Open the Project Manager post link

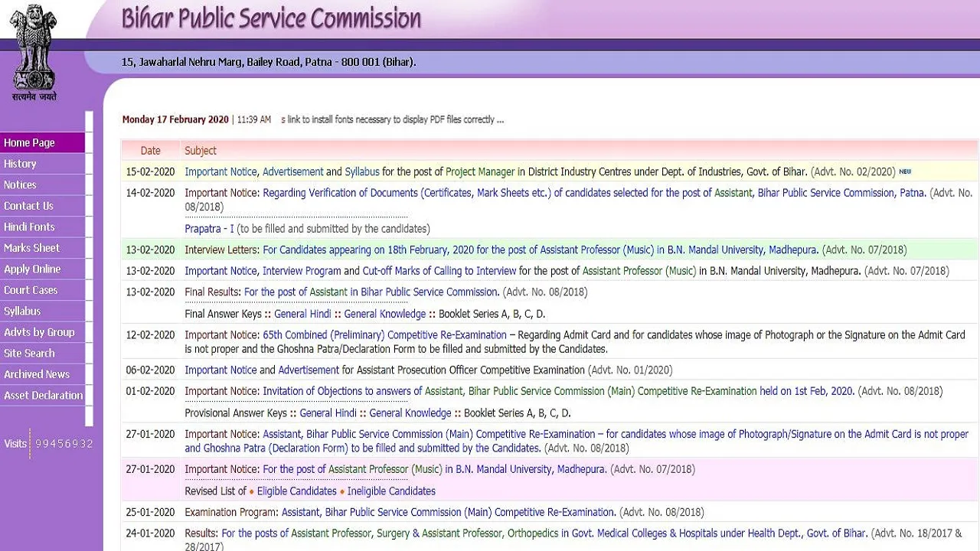click(481, 172)
